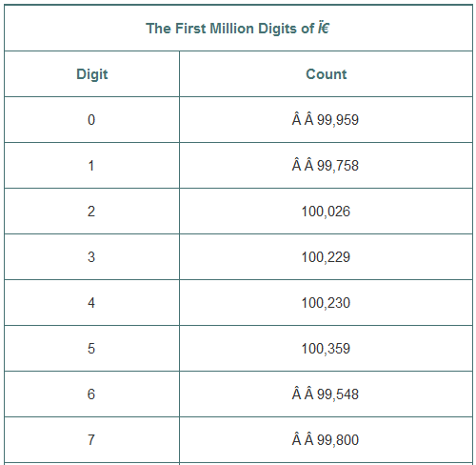
Task: Click the garbled pi symbol in title
Action: point(324,29)
